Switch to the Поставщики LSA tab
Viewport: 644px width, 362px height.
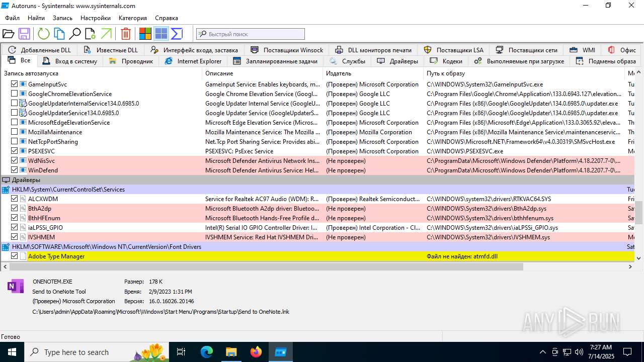click(453, 50)
